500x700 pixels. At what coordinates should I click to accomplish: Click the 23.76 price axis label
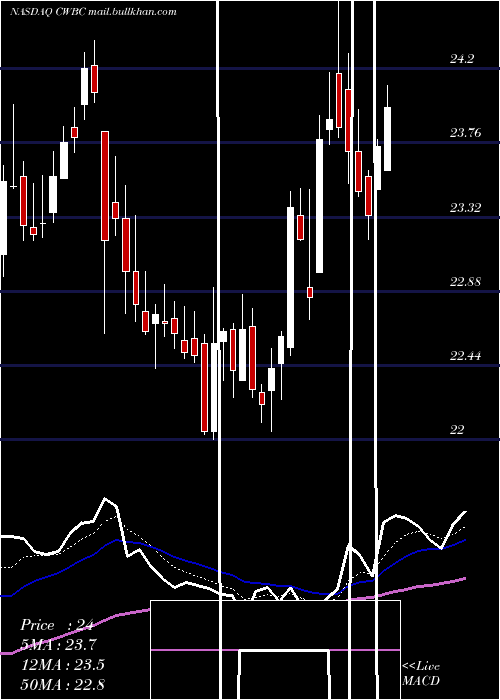[466, 133]
